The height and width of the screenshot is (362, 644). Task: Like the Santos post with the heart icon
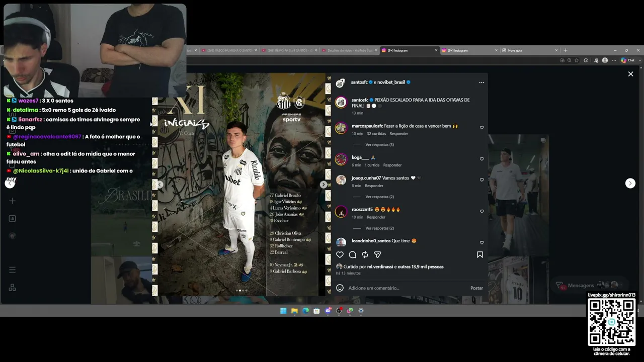[340, 255]
